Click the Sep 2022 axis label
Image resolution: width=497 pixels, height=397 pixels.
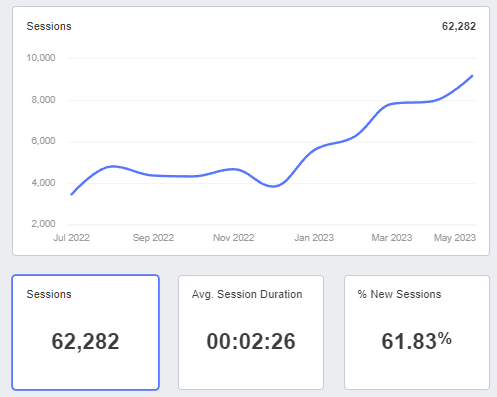[153, 238]
